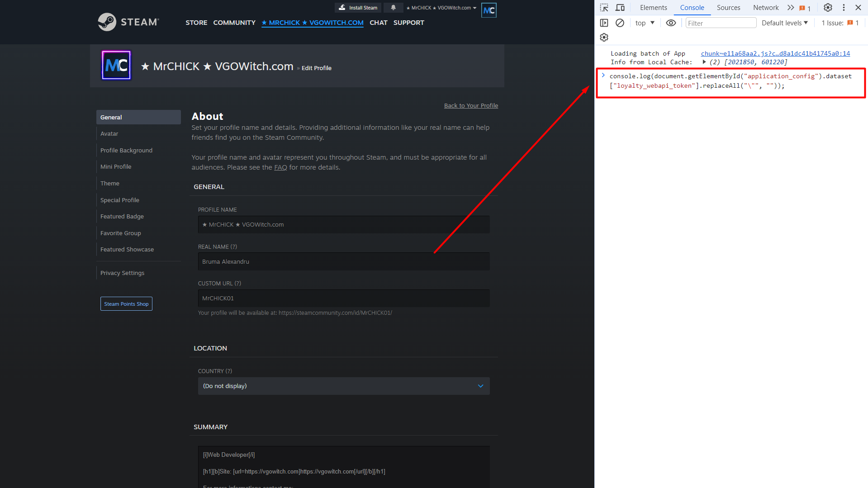Toggle the DevTools inspect element picker
The image size is (868, 488).
(x=604, y=8)
